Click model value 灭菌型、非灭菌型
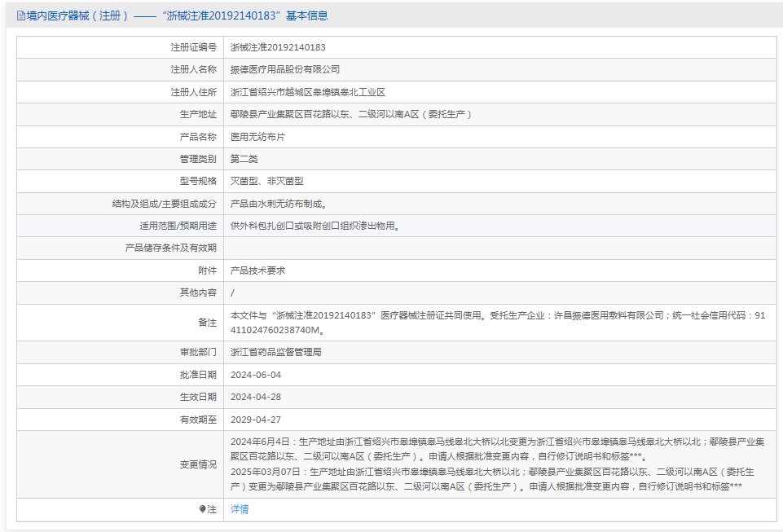 pyautogui.click(x=266, y=181)
